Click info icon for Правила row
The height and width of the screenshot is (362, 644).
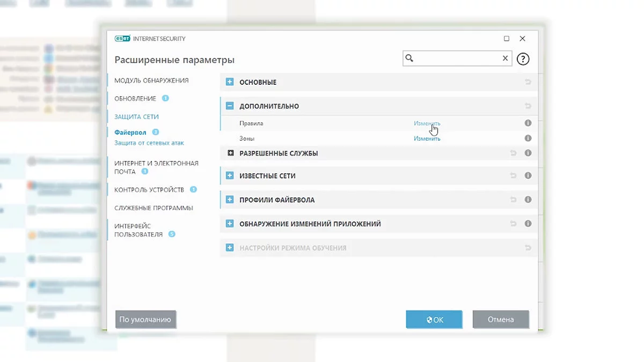(528, 123)
